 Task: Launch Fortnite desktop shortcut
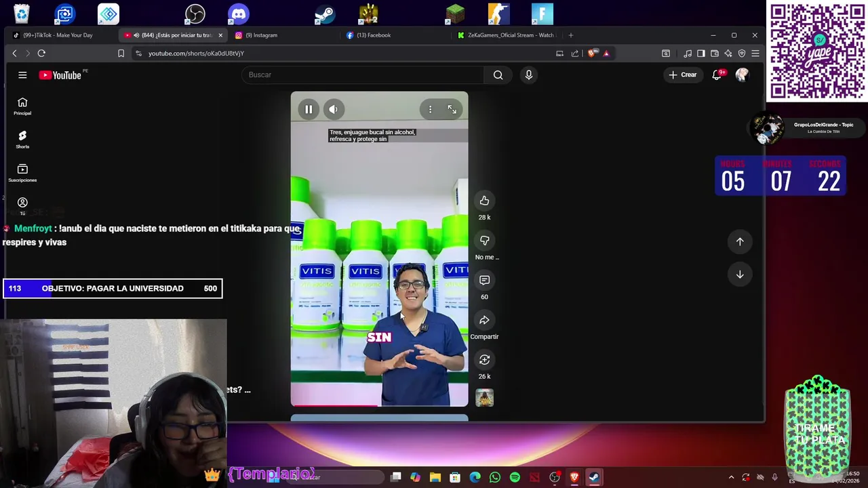click(x=542, y=14)
